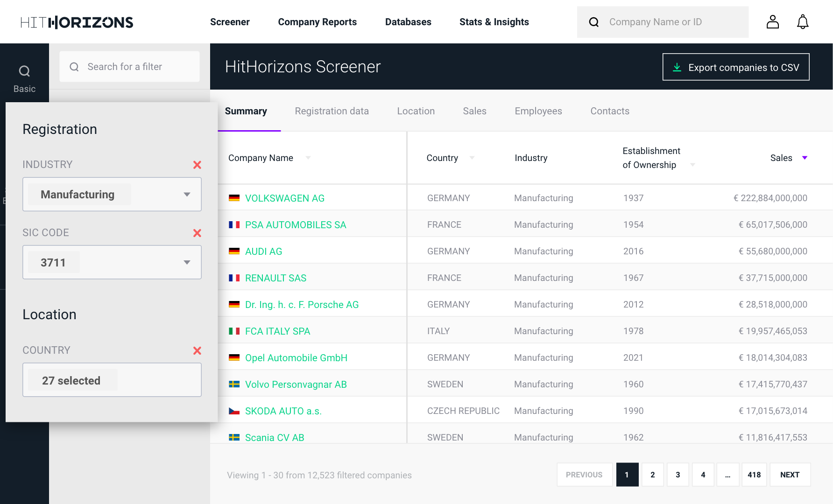Open SKODA AUTO a.s. link

(283, 411)
